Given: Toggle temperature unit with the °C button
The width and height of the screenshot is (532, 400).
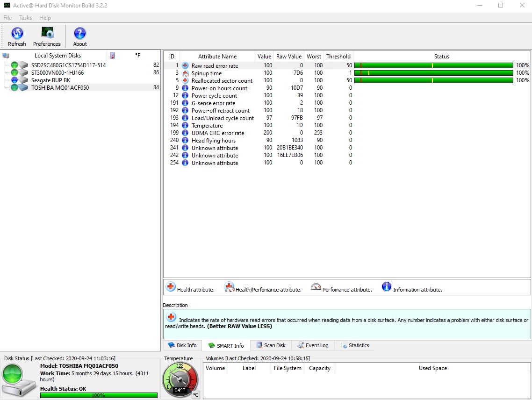Looking at the screenshot, I should (196, 394).
